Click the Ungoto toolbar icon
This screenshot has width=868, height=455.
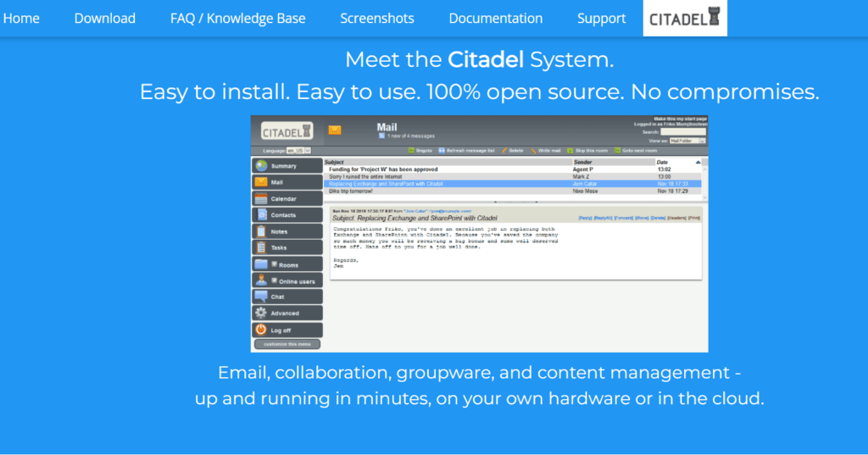tap(411, 151)
